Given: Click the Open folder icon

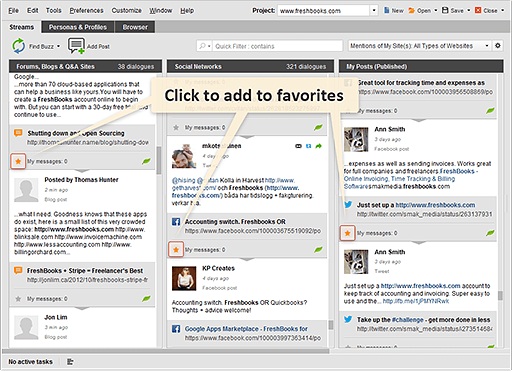Looking at the screenshot, I should click(412, 11).
